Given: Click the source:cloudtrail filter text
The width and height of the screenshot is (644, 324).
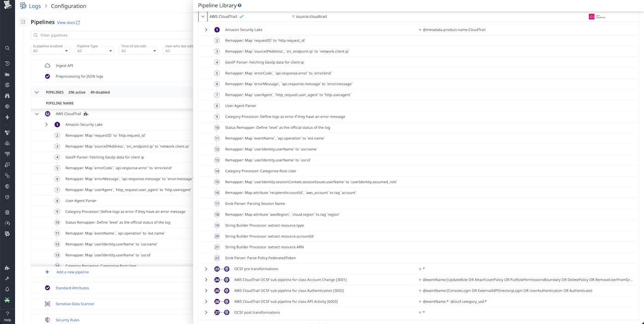Looking at the screenshot, I should (311, 17).
